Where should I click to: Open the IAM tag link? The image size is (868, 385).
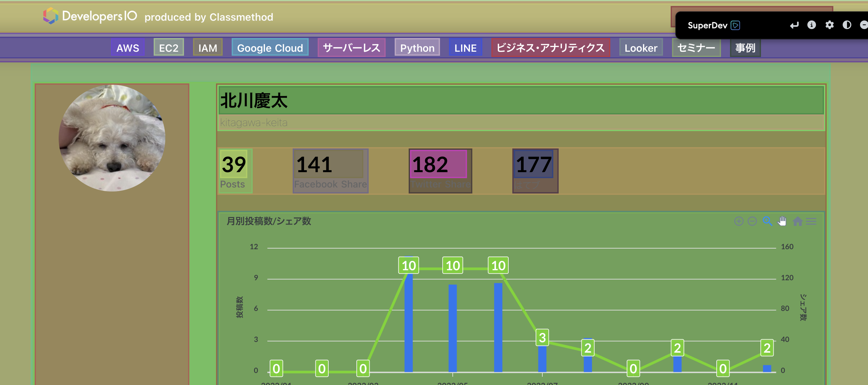(208, 47)
